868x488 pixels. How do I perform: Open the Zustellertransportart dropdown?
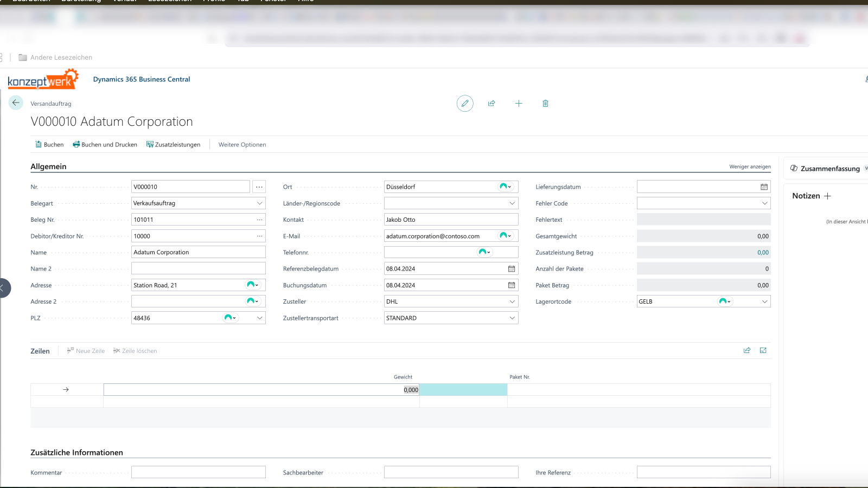tap(512, 318)
